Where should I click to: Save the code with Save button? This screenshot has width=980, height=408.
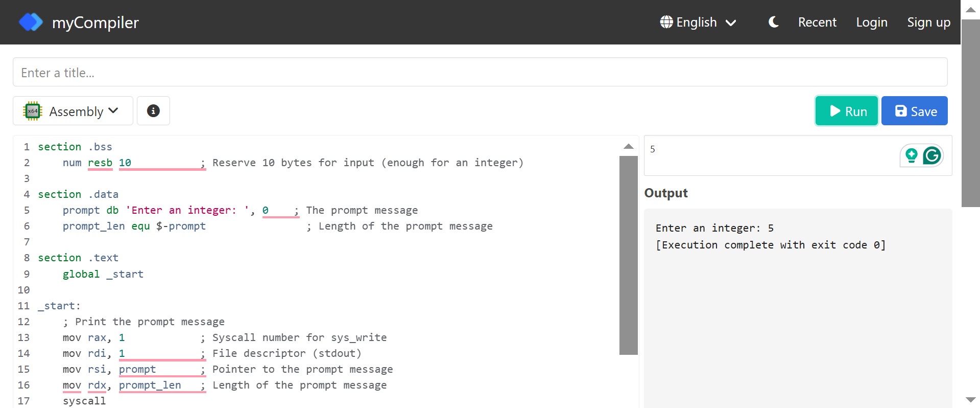[x=915, y=111]
